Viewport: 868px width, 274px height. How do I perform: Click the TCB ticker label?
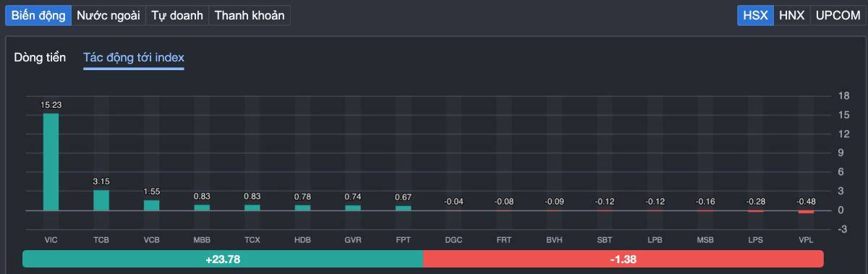click(101, 239)
